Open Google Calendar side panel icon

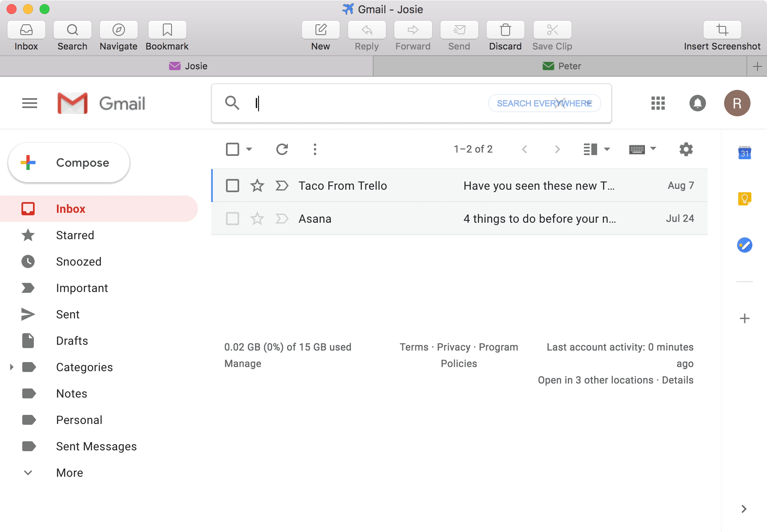[x=744, y=153]
